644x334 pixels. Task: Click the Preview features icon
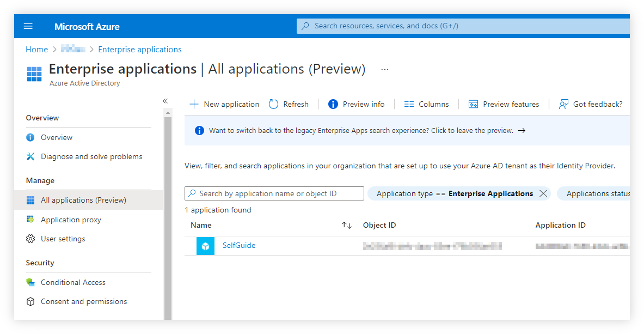point(473,104)
